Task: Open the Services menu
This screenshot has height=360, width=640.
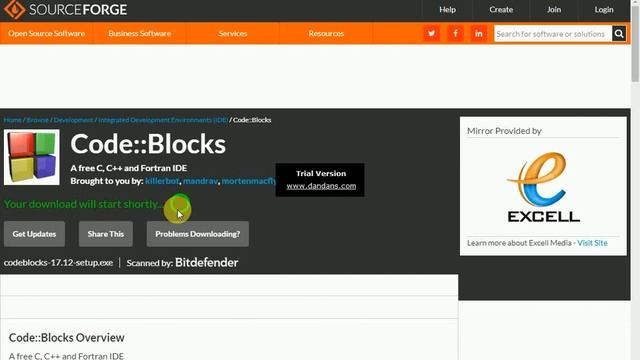Action: point(233,33)
